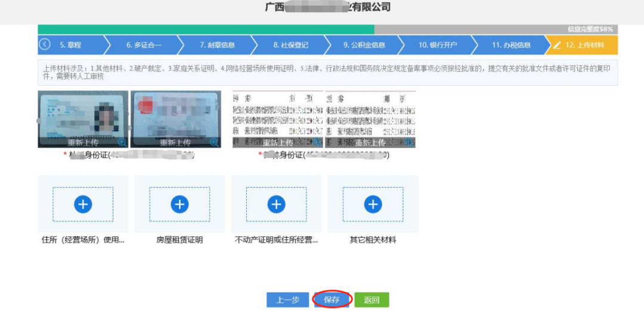This screenshot has width=644, height=311.
Task: Magnify the second person's first ID image
Action: (x=317, y=142)
